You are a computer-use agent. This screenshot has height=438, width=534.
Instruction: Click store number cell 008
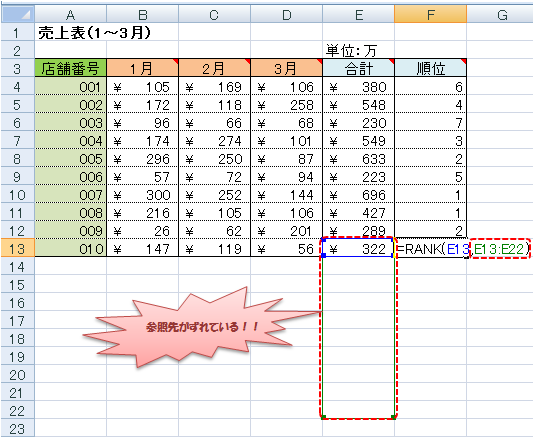[x=70, y=213]
